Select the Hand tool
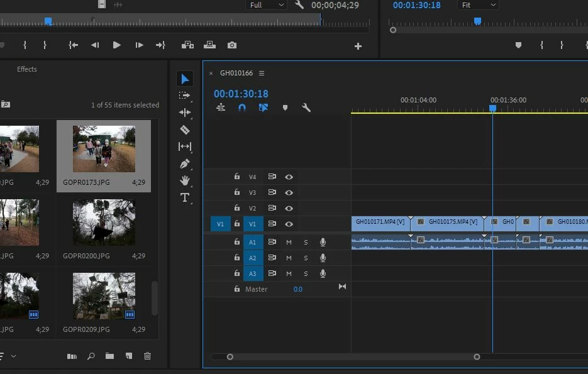The width and height of the screenshot is (588, 374). [x=184, y=180]
